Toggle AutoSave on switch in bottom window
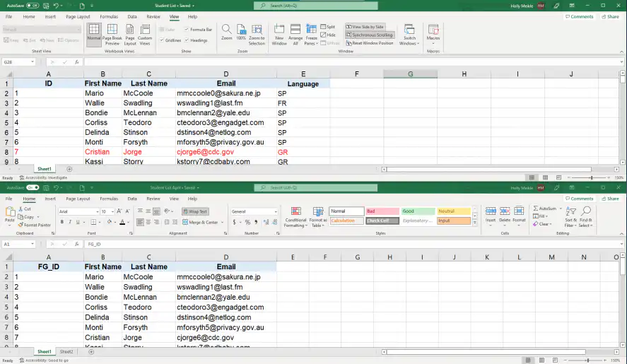Screen dimensions: 627x364 point(33,187)
